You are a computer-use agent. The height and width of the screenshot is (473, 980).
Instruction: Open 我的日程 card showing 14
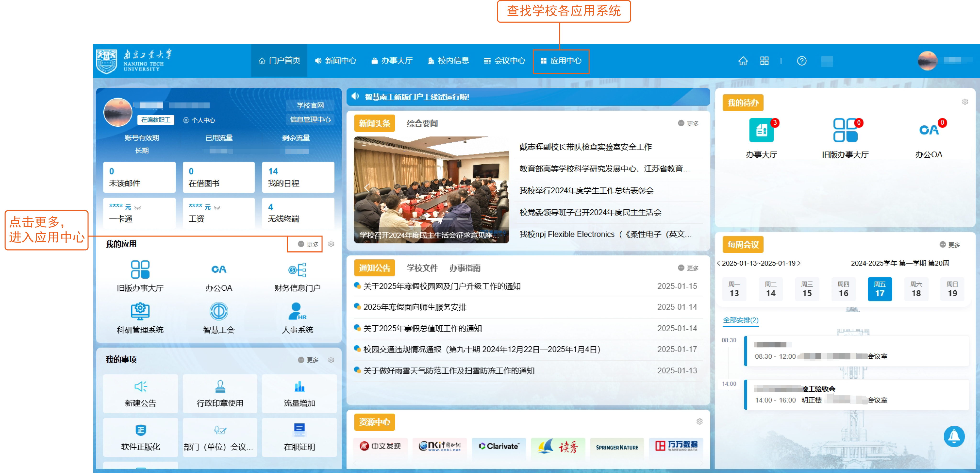[298, 177]
